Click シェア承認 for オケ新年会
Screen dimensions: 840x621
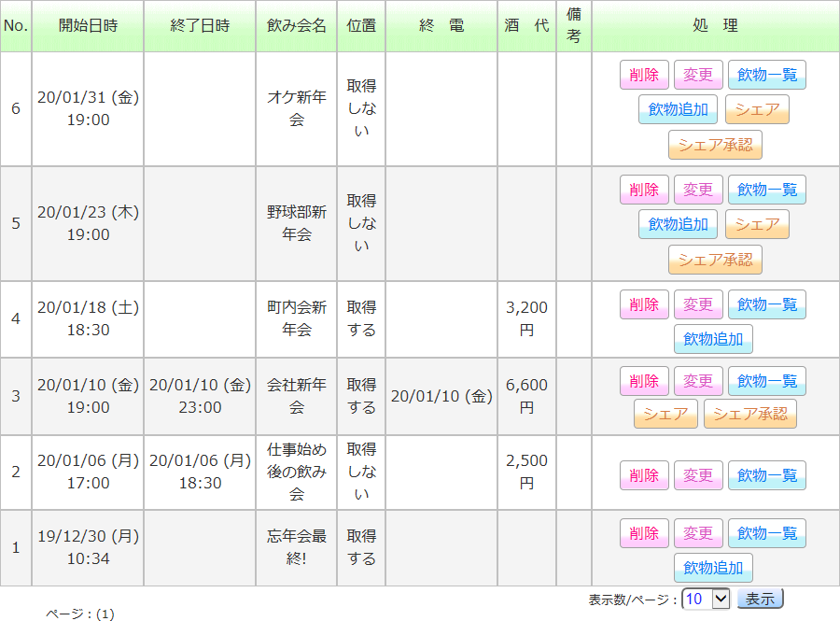click(x=715, y=145)
